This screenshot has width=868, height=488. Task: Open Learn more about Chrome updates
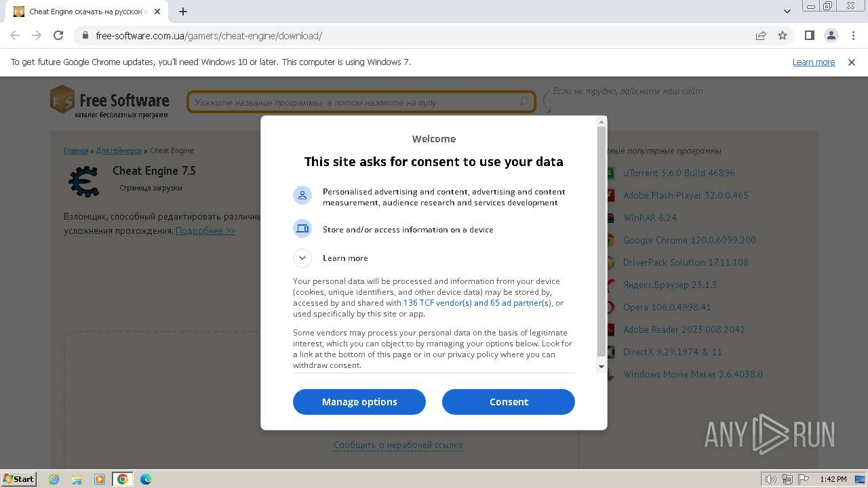(814, 62)
